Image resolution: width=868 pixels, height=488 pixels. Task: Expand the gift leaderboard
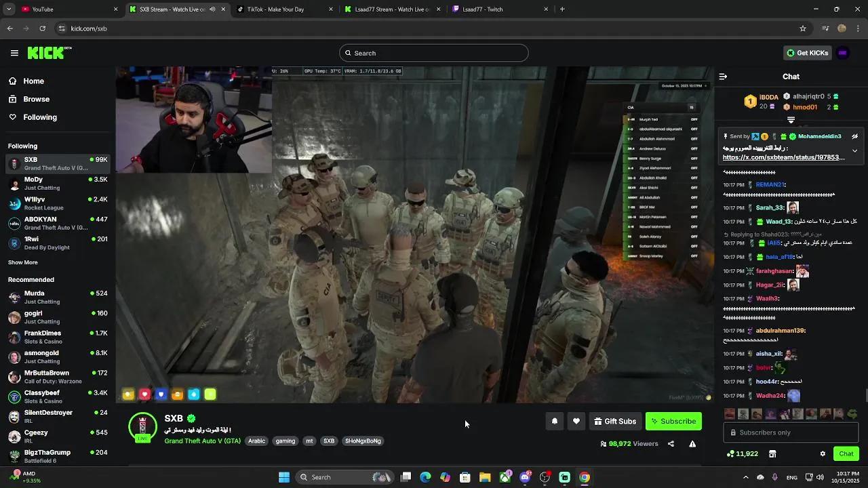(791, 120)
